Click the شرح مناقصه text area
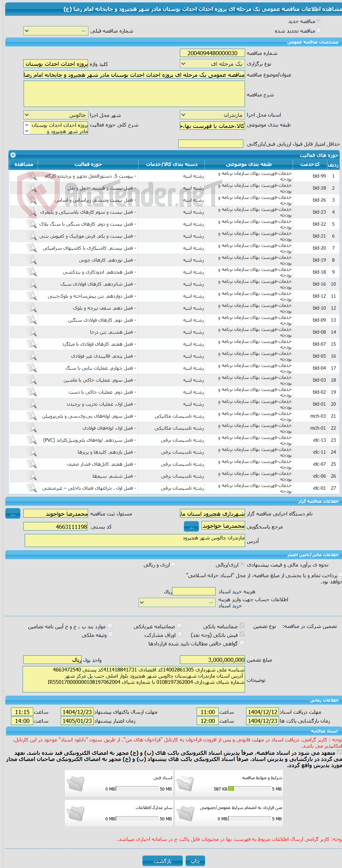342x868 pixels. (134, 94)
